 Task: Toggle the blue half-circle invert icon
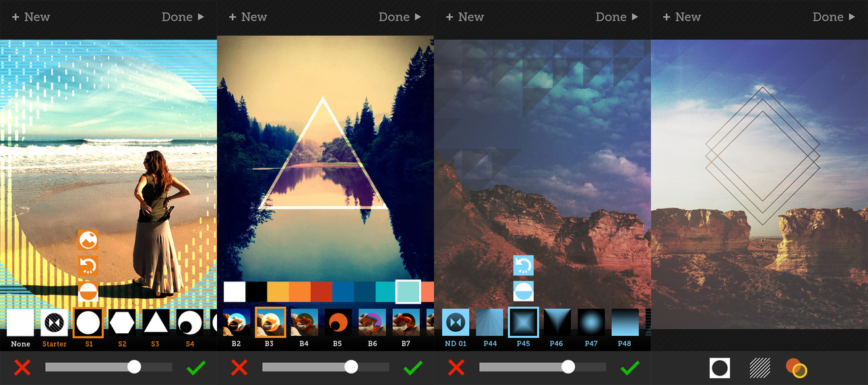click(524, 291)
